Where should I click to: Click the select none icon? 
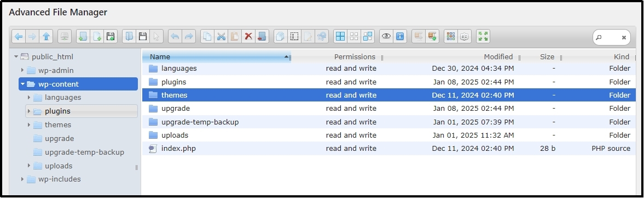[x=353, y=36]
